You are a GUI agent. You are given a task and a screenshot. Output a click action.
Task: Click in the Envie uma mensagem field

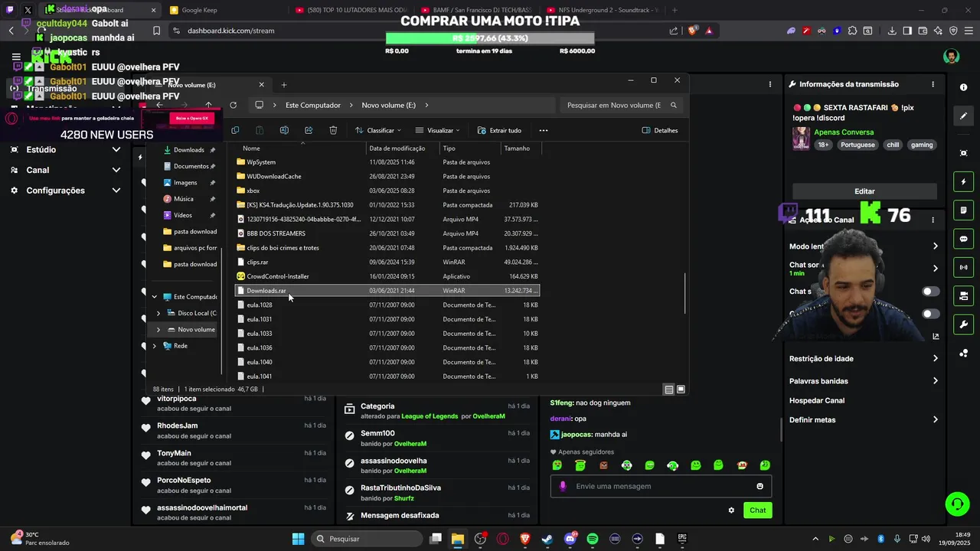(x=661, y=486)
